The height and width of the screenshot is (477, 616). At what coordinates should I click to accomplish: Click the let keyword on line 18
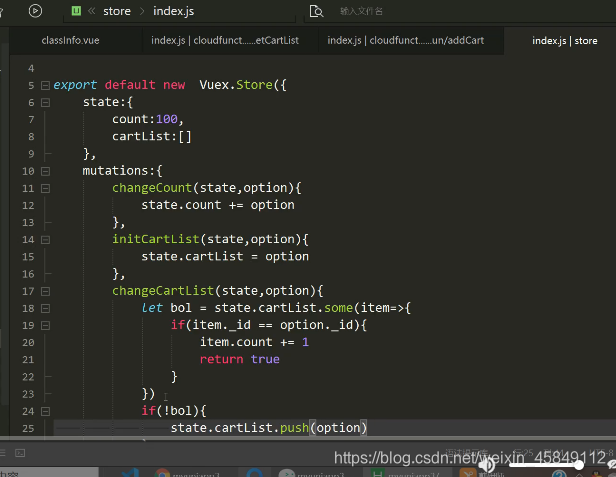(152, 308)
